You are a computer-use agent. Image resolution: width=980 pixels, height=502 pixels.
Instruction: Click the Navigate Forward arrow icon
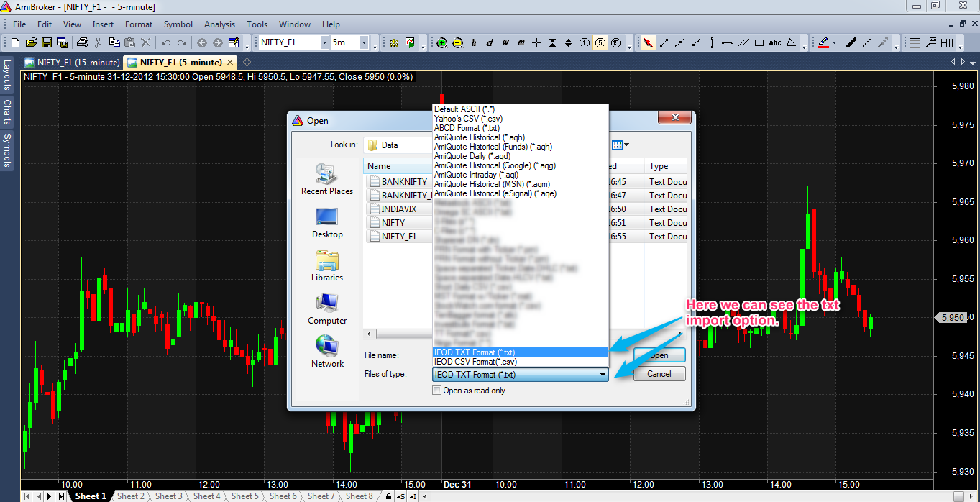click(217, 42)
